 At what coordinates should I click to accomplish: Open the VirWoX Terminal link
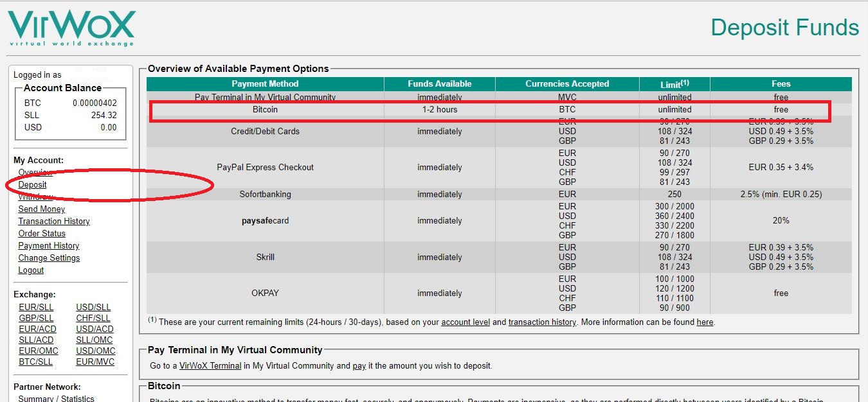click(x=210, y=366)
